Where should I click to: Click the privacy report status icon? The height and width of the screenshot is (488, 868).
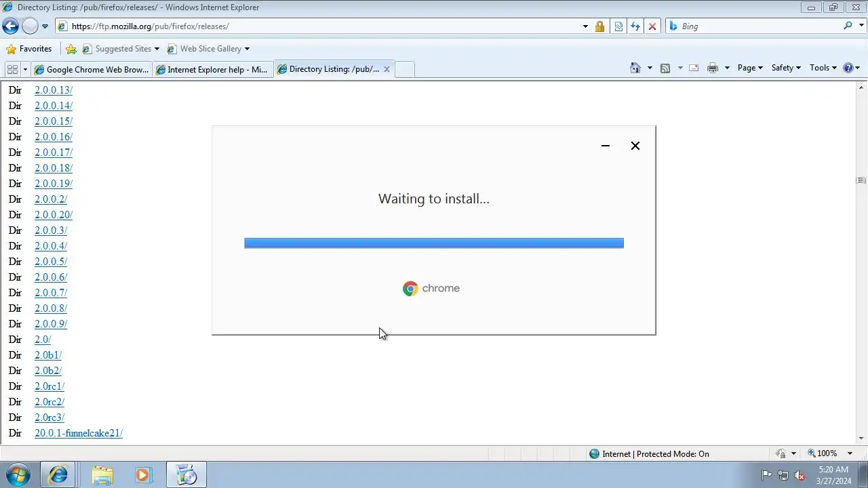pos(781,453)
